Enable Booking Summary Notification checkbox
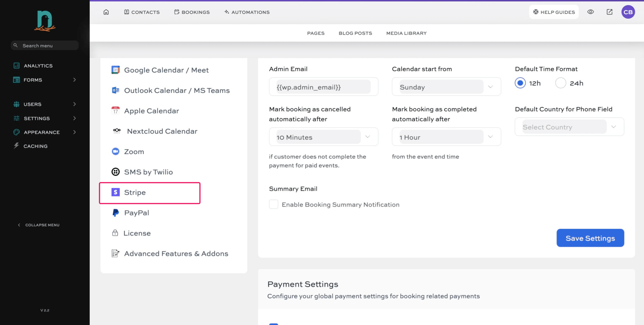 point(274,204)
